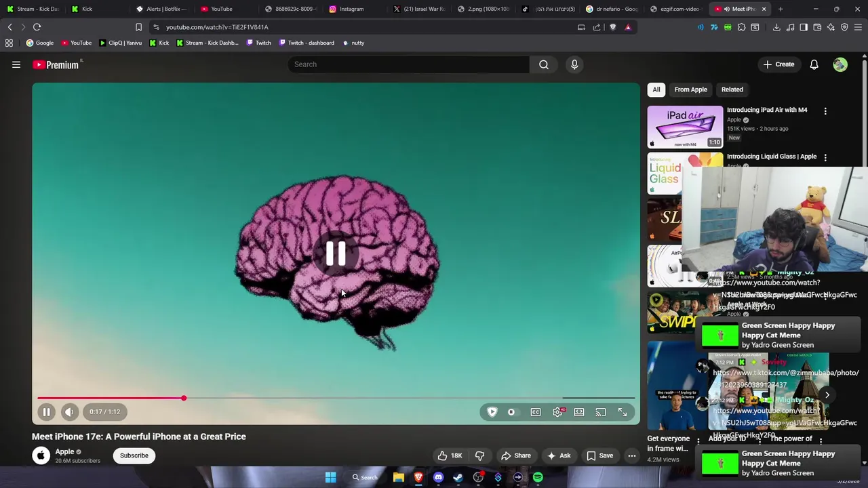Open the browser extensions puzzle icon
The width and height of the screenshot is (868, 488).
pos(741,27)
